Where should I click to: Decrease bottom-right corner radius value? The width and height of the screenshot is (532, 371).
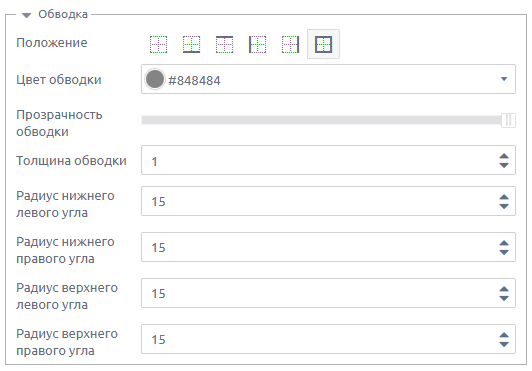[x=504, y=252]
